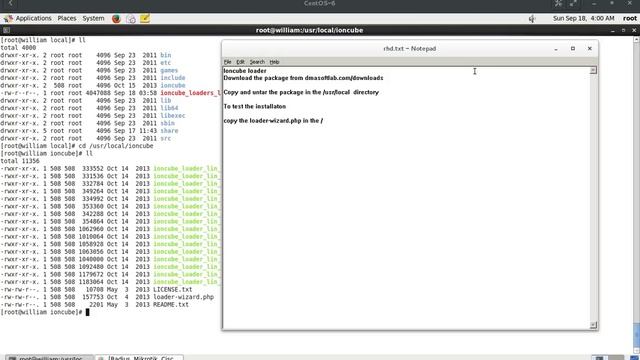Close the rhd.txt Notepad window
Viewport: 640px width, 360px height.
click(589, 49)
